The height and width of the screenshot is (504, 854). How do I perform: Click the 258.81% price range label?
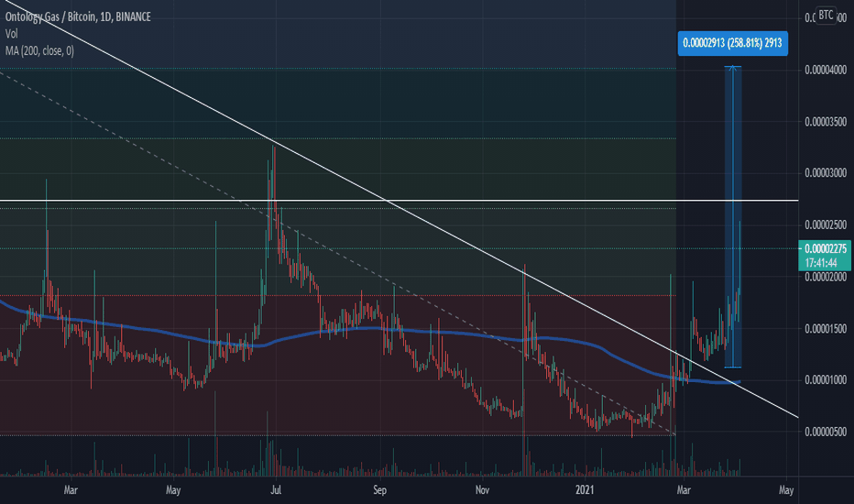point(732,43)
